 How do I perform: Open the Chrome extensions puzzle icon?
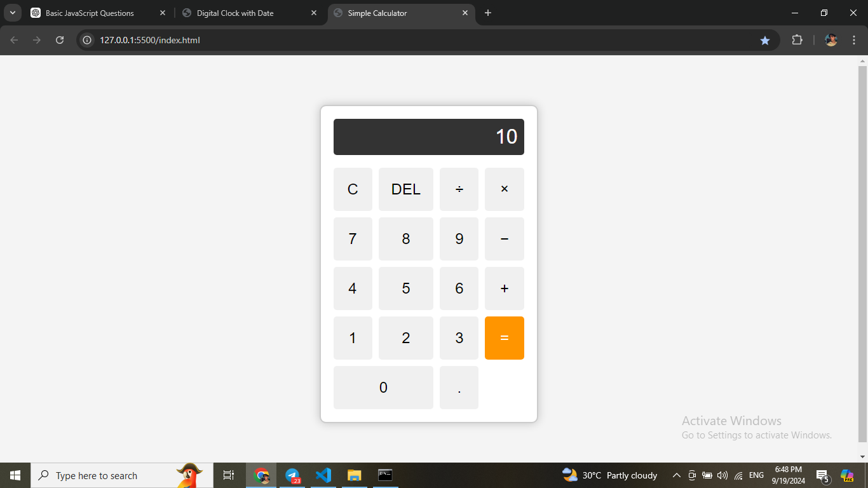(x=797, y=39)
